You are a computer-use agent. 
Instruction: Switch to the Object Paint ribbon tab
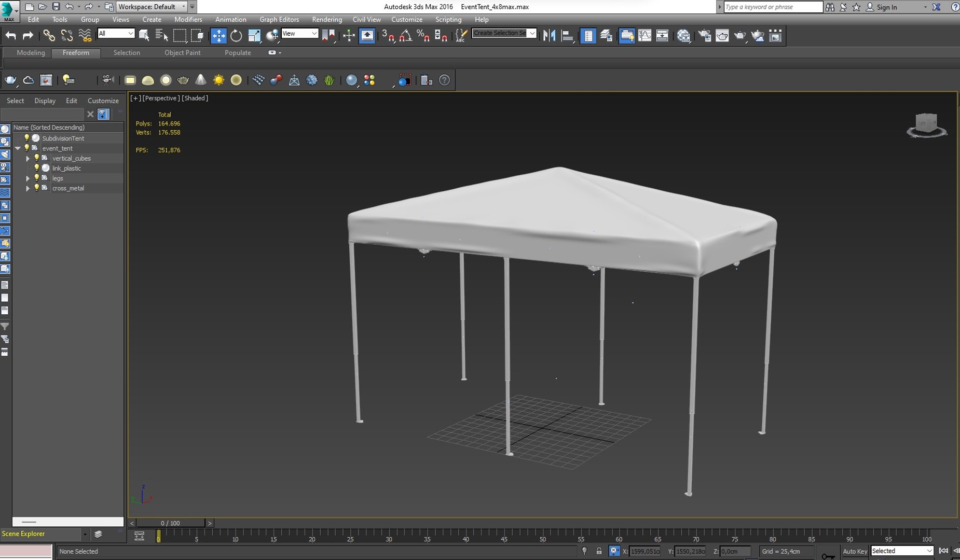pyautogui.click(x=182, y=52)
